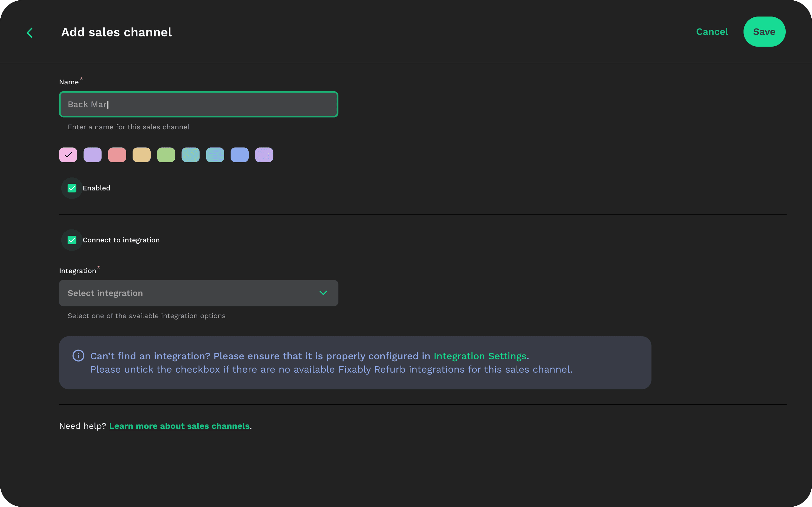This screenshot has height=507, width=812.
Task: Pick the tan orange color swatch
Action: [141, 155]
